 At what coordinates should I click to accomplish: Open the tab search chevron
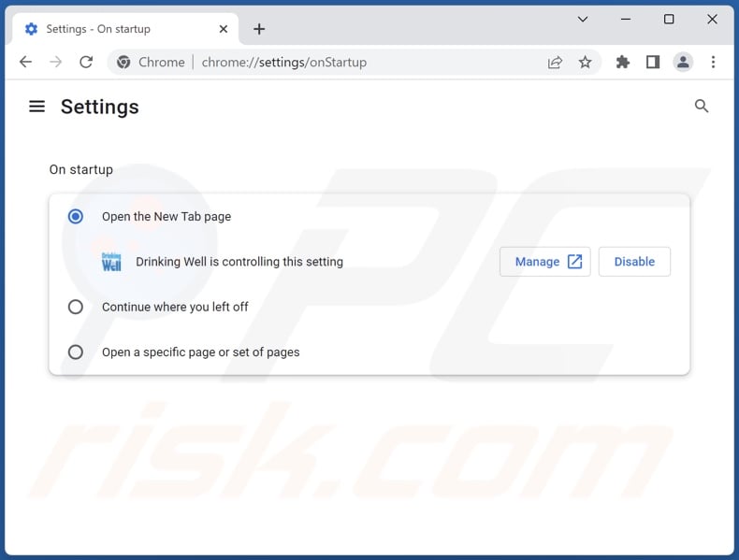coord(583,20)
